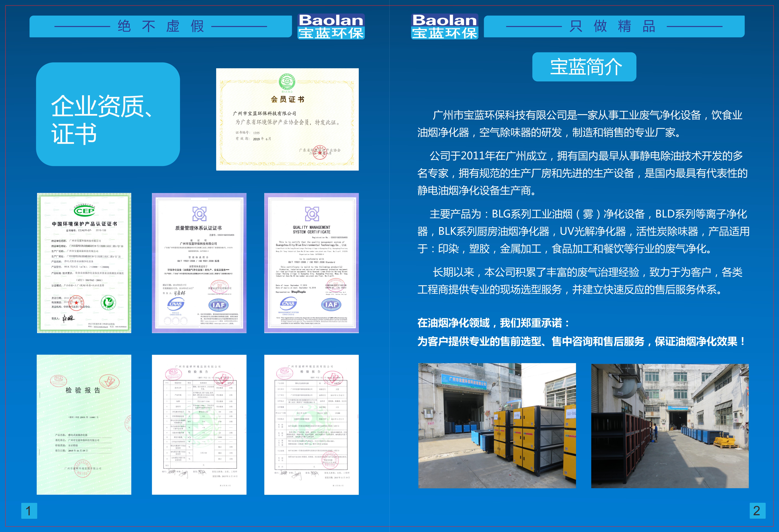Click the red official seal on the 会员证书
Viewport: 779px width, 532px height.
pyautogui.click(x=320, y=152)
